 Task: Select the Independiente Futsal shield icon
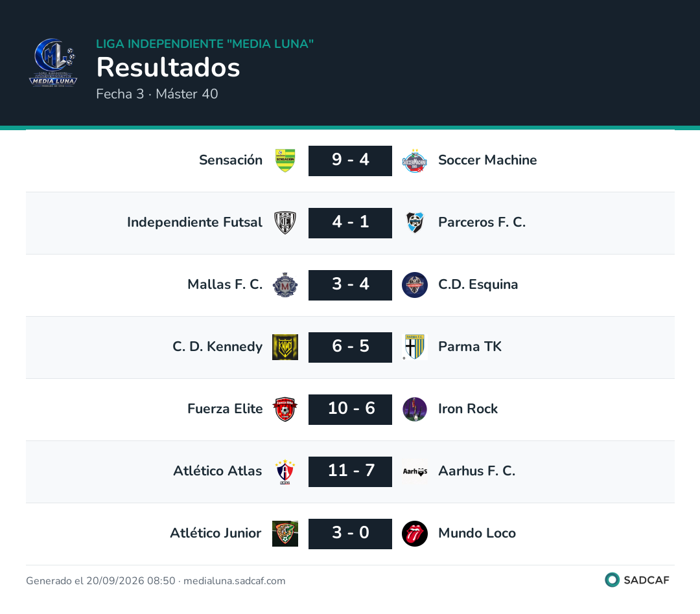(285, 223)
